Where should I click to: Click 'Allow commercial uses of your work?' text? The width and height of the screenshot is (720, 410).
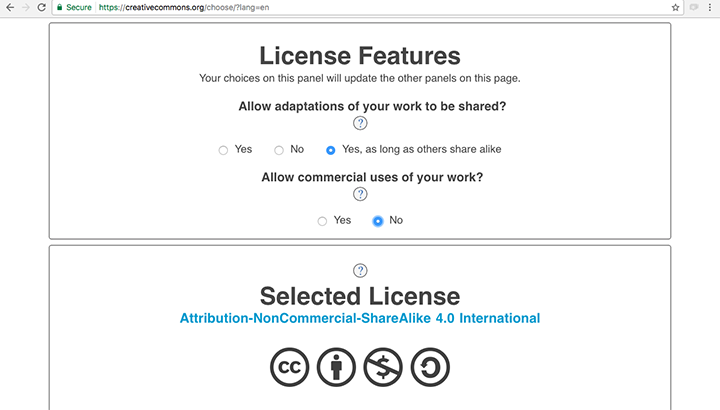[x=372, y=177]
